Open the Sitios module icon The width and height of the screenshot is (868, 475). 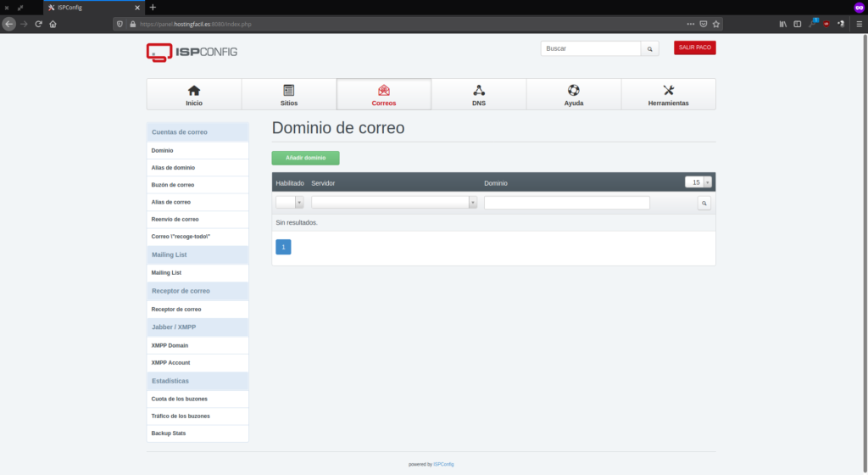[289, 91]
